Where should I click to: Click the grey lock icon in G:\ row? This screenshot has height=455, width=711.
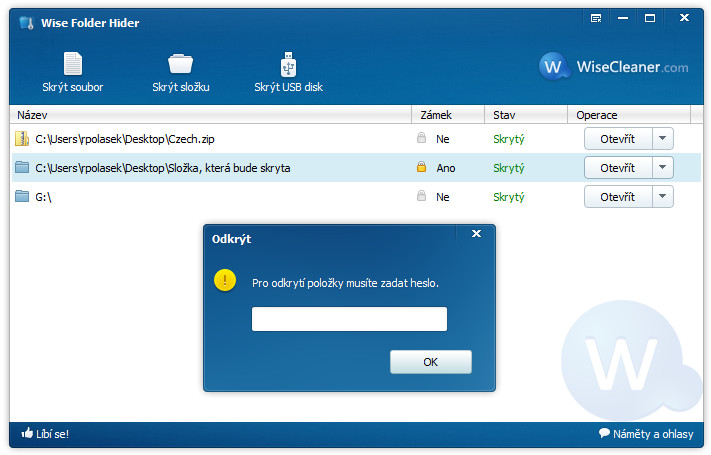click(421, 196)
